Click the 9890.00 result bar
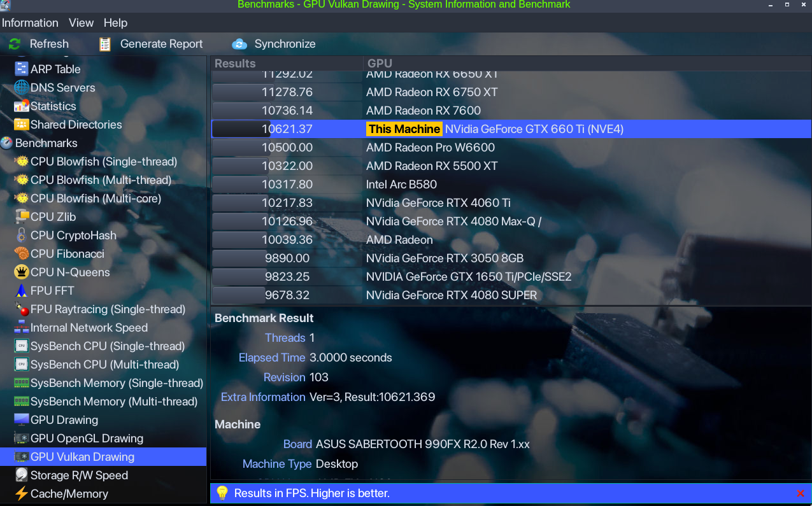 click(x=287, y=258)
